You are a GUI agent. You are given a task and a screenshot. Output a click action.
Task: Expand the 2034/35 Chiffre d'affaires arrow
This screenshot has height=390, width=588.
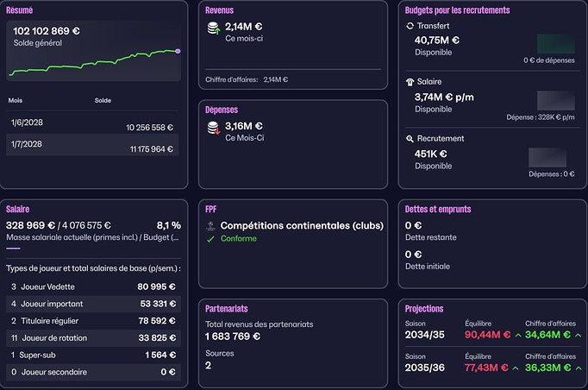click(578, 335)
